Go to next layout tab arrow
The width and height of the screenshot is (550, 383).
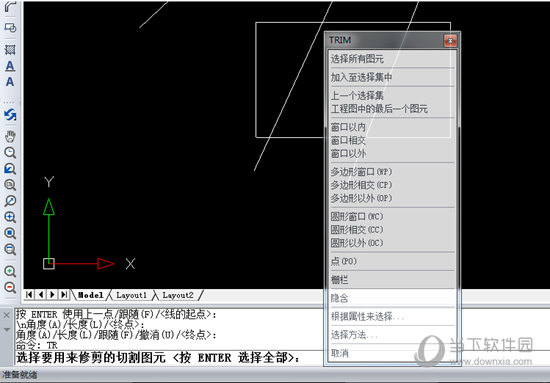point(53,295)
